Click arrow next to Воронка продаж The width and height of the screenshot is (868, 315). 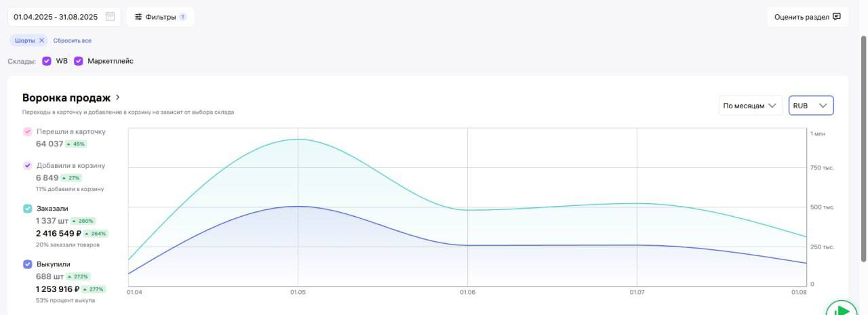pyautogui.click(x=118, y=98)
